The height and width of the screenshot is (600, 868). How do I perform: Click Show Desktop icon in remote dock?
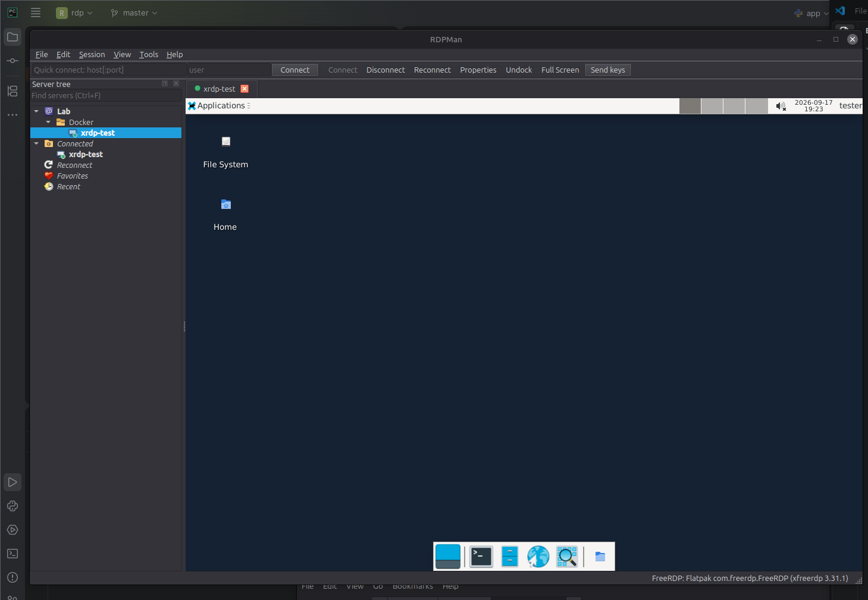coord(448,557)
